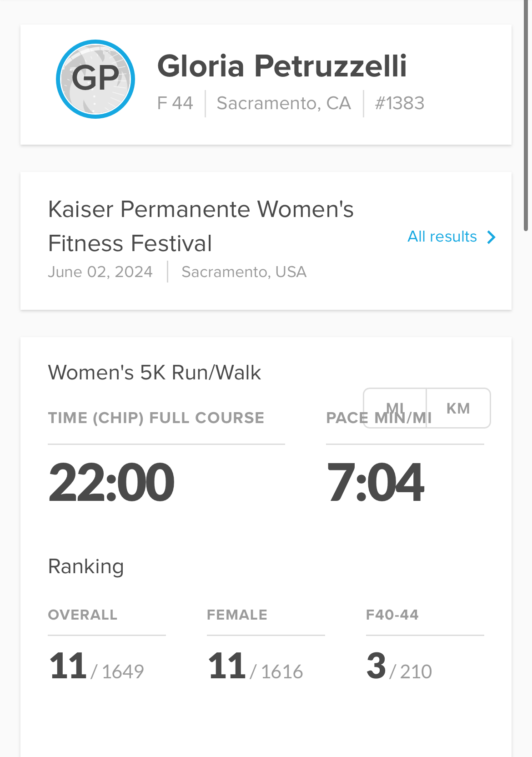This screenshot has height=757, width=532.
Task: Click the June 02, 2024 event date
Action: 100,272
